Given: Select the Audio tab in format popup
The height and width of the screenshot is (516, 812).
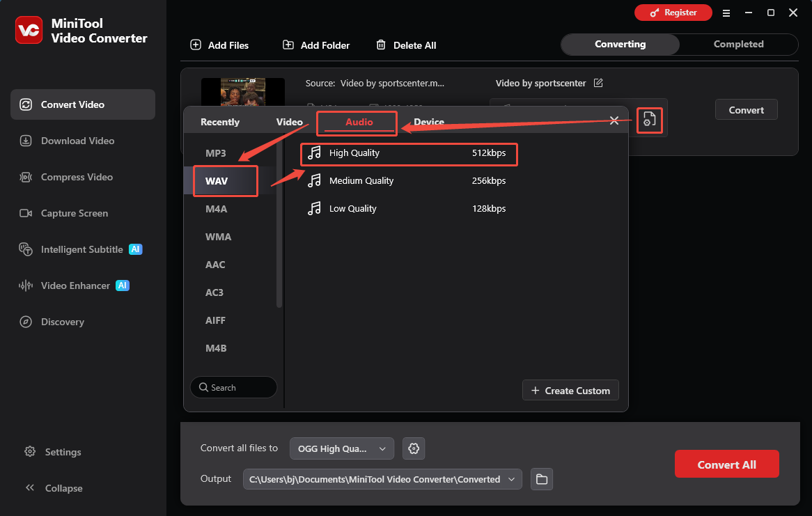Looking at the screenshot, I should click(359, 123).
